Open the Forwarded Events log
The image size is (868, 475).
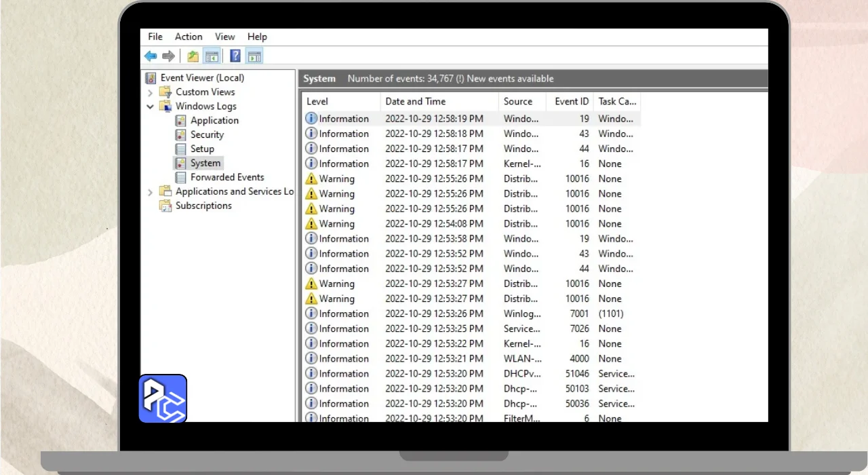click(x=227, y=178)
